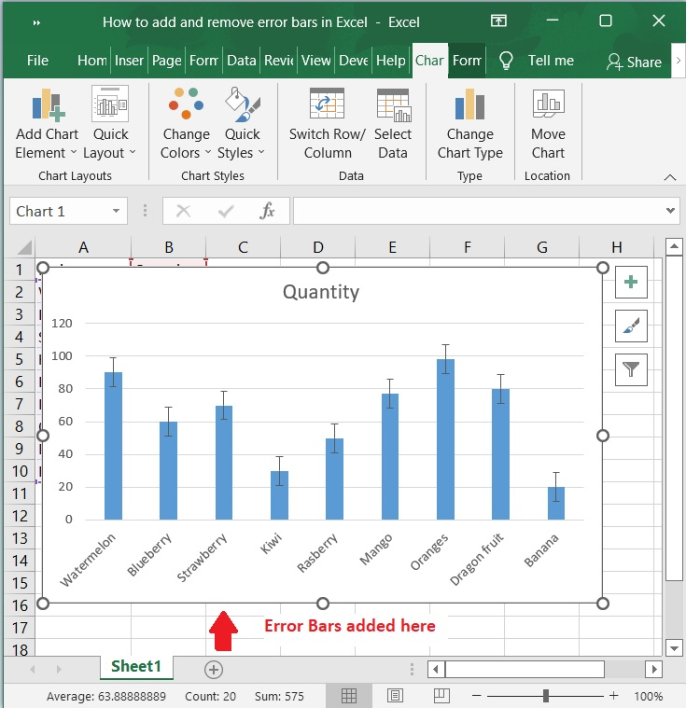
Task: Switch to the Help tab
Action: click(391, 61)
